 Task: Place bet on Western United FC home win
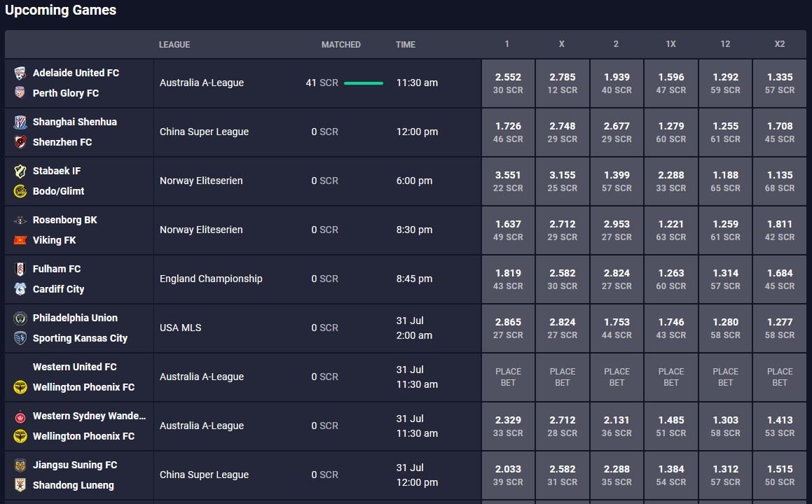click(x=508, y=377)
